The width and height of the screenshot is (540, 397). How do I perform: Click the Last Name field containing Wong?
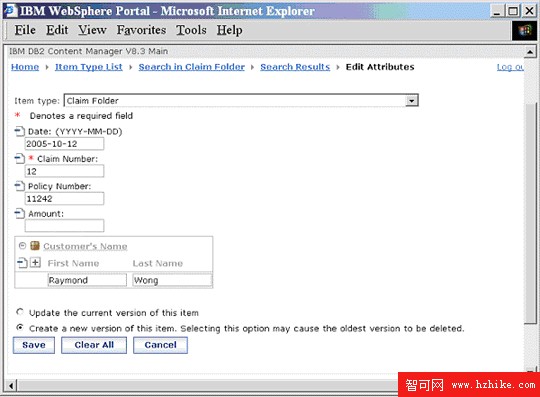tap(172, 280)
